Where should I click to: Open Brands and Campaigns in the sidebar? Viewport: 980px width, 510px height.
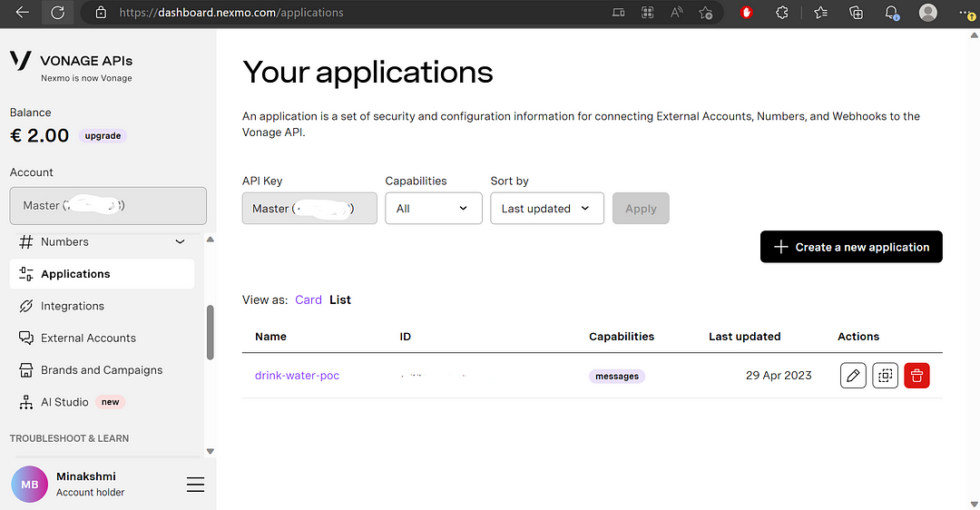(102, 370)
